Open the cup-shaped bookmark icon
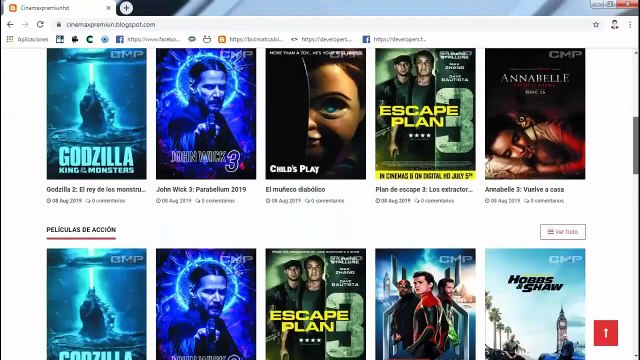 click(207, 39)
